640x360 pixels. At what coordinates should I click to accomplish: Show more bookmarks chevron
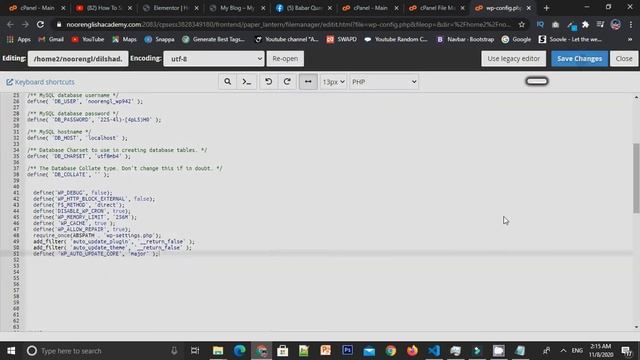[x=630, y=39]
